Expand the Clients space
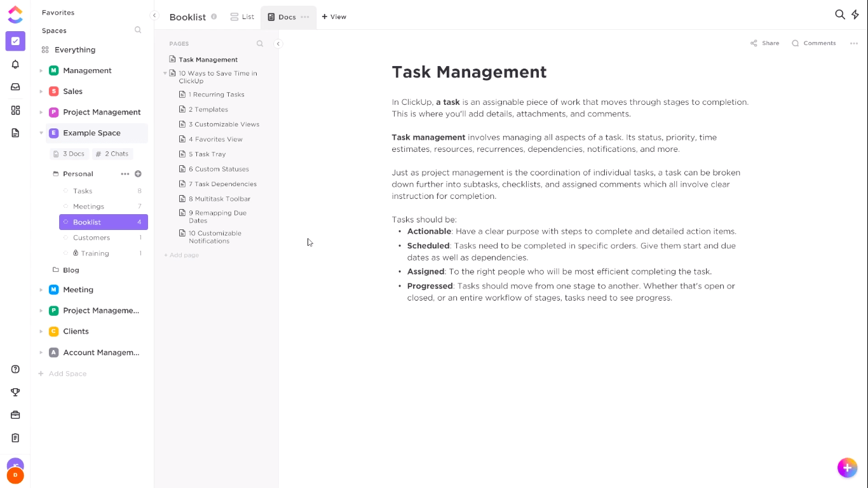 click(41, 332)
